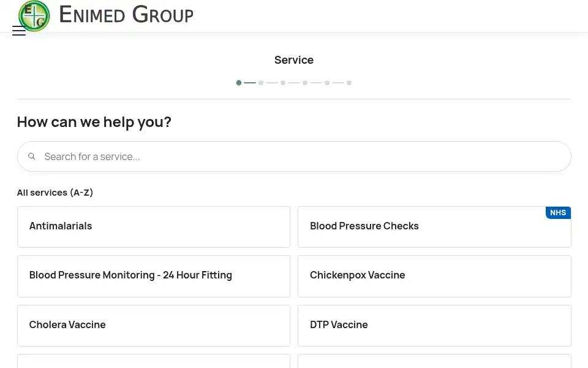588x368 pixels.
Task: Open the hamburger navigation menu
Action: (19, 31)
